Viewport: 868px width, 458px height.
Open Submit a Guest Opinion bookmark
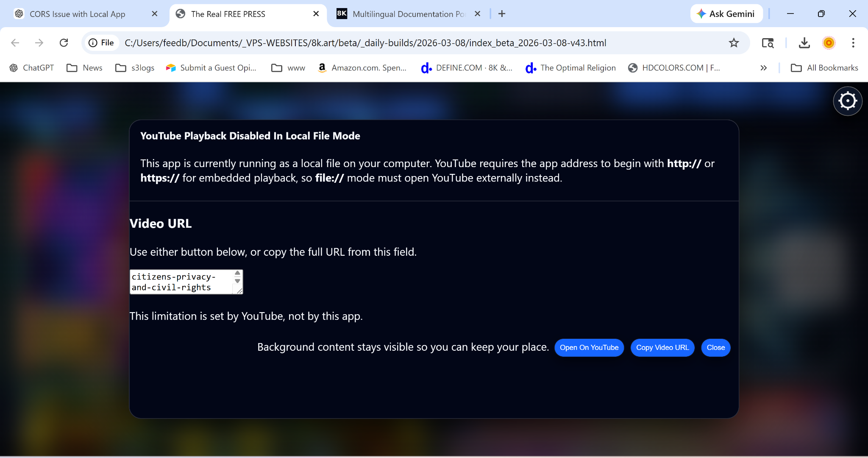click(x=211, y=68)
